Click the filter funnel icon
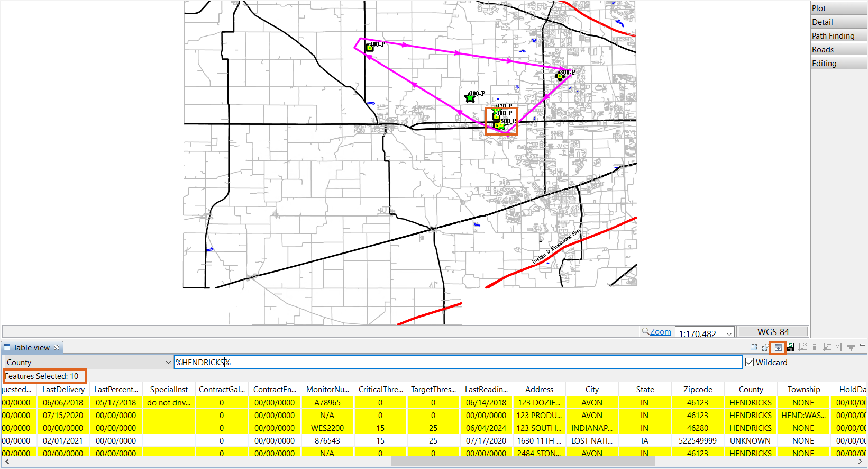868x469 pixels. [x=851, y=348]
